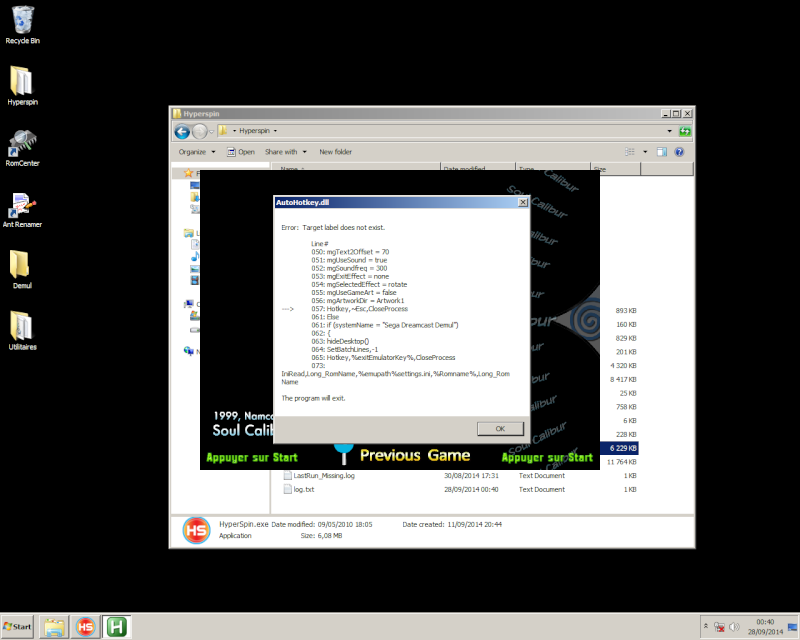Click the HyperSpin.exe icon in details pane
This screenshot has width=800, height=640.
coord(196,530)
